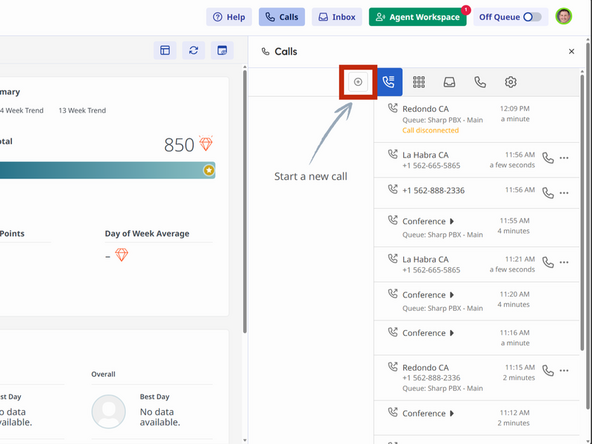Select the call history list icon
Viewport: 592px width, 444px height.
pos(389,82)
